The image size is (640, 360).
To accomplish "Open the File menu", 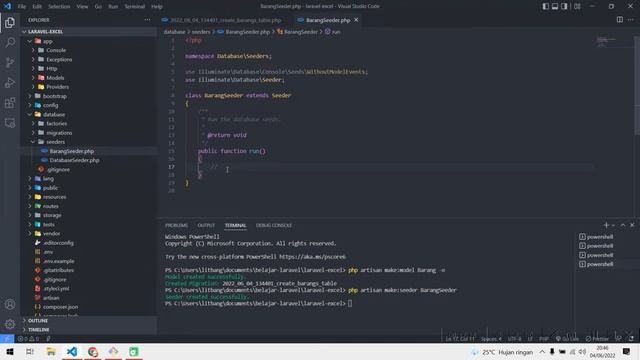I will click(x=22, y=6).
